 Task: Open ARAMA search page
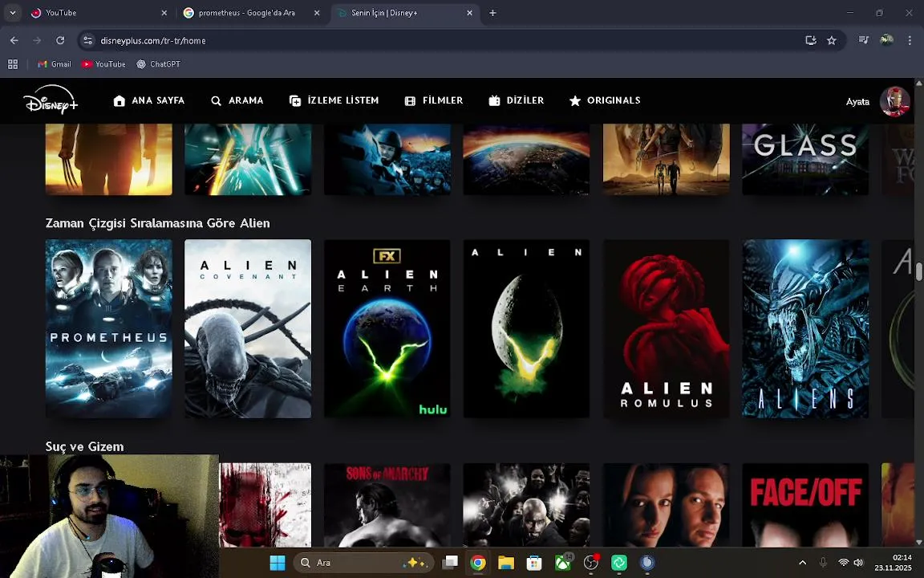point(237,101)
